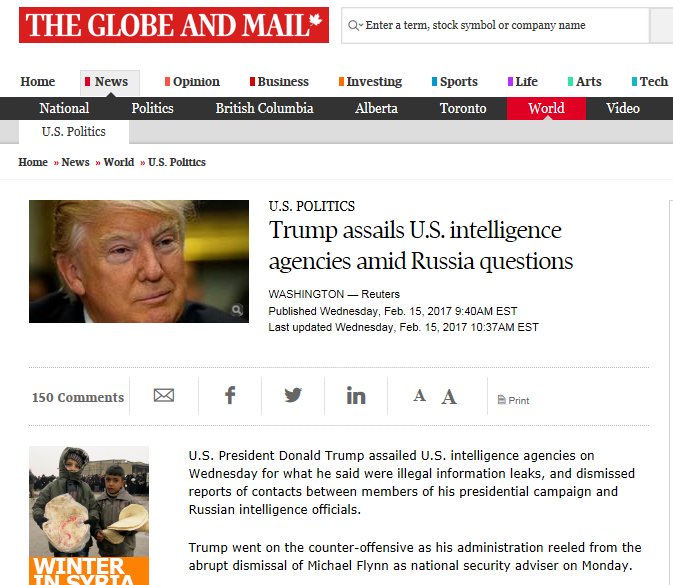
Task: Select British Columbia sub navigation
Action: (x=264, y=108)
